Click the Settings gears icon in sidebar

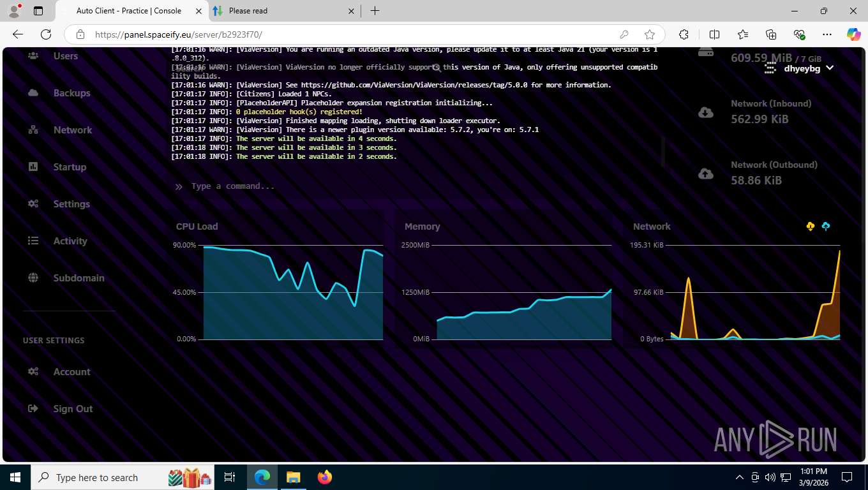pyautogui.click(x=33, y=204)
